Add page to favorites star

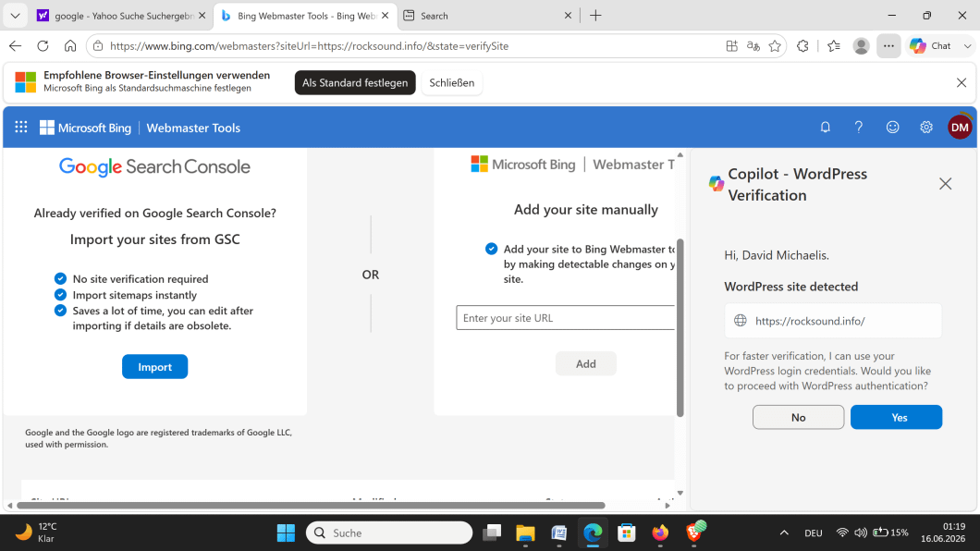(x=775, y=45)
